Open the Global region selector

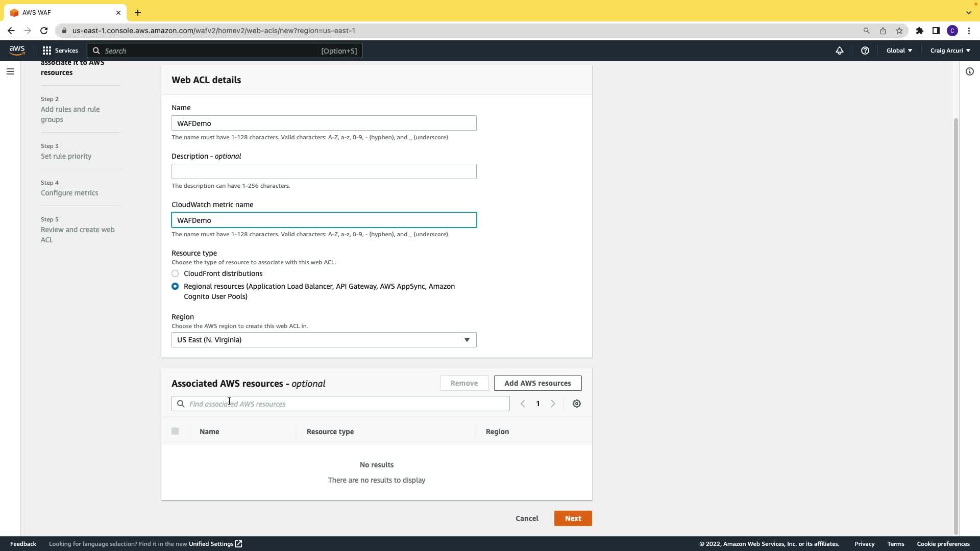click(899, 51)
